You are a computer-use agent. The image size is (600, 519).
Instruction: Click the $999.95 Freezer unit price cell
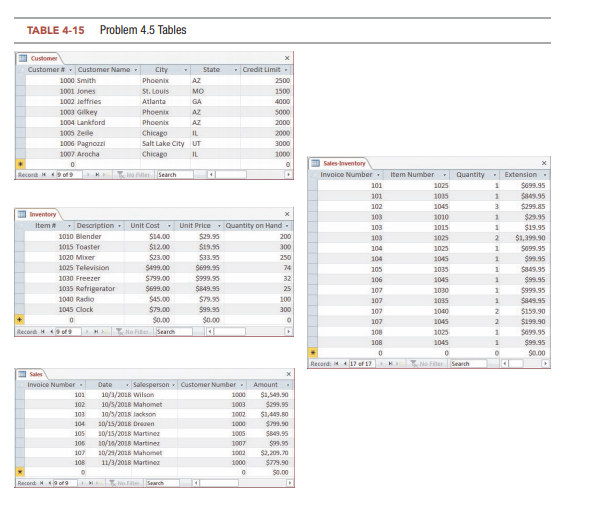tap(198, 279)
